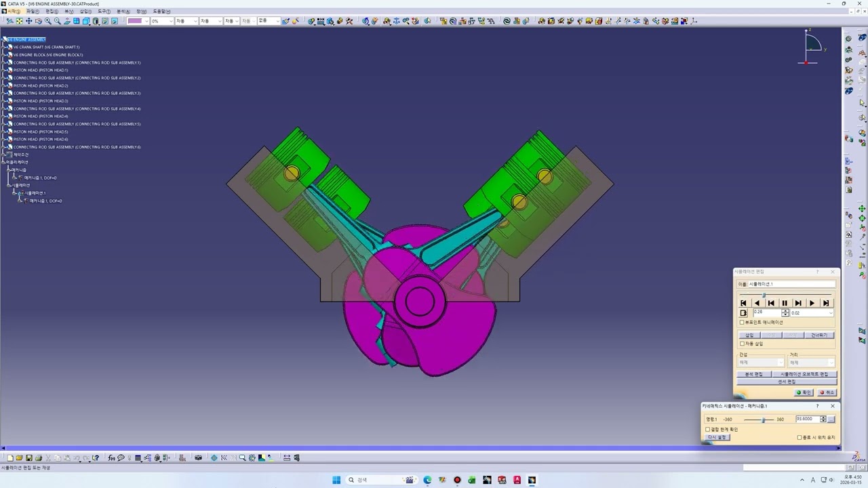The height and width of the screenshot is (488, 868).
Task: Click the simulation timeline slider handle
Action: (764, 295)
